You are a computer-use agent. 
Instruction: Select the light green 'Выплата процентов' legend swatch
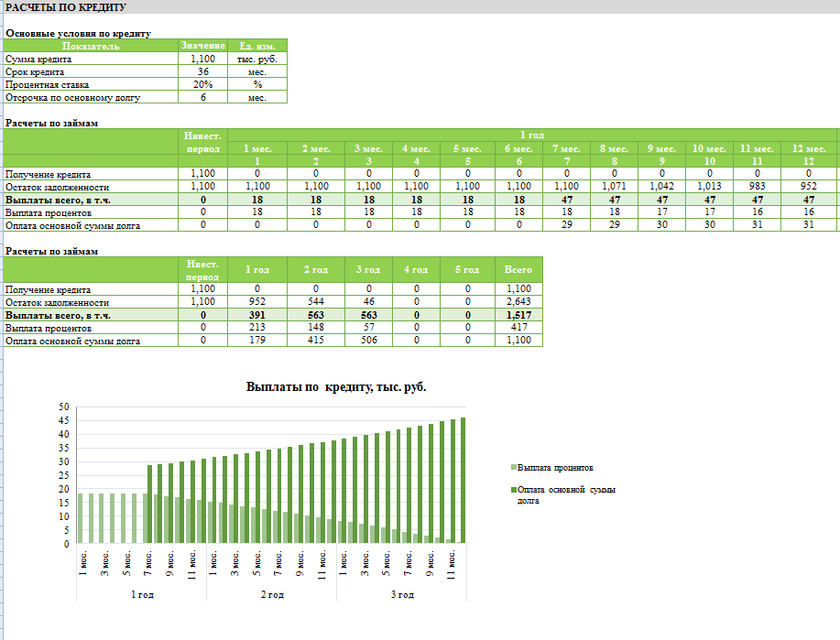pos(514,468)
